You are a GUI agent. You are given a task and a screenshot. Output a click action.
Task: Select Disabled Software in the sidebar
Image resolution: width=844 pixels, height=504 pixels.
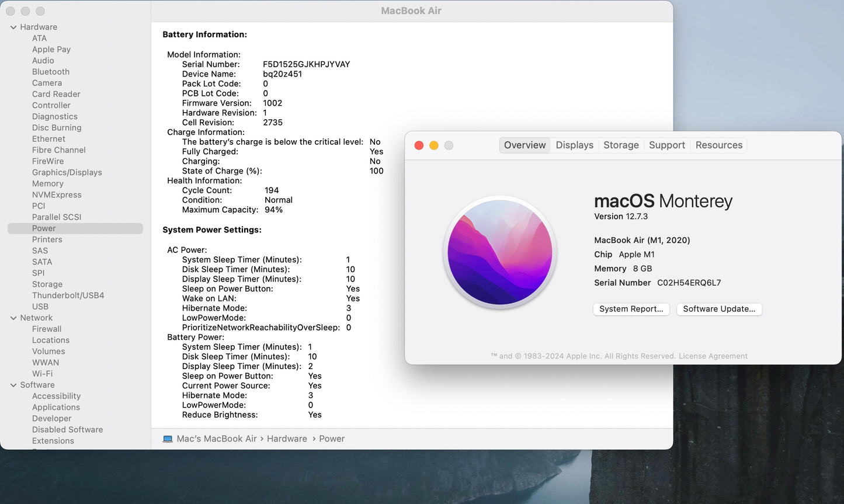click(x=68, y=430)
